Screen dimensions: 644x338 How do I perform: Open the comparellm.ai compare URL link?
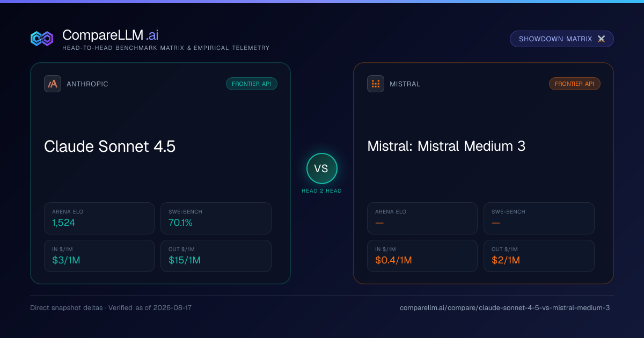click(x=504, y=308)
